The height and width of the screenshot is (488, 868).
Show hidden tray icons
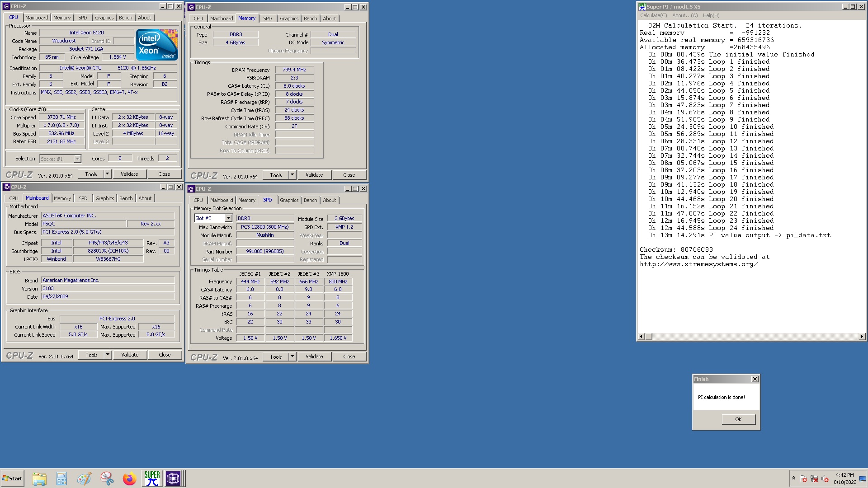point(793,479)
